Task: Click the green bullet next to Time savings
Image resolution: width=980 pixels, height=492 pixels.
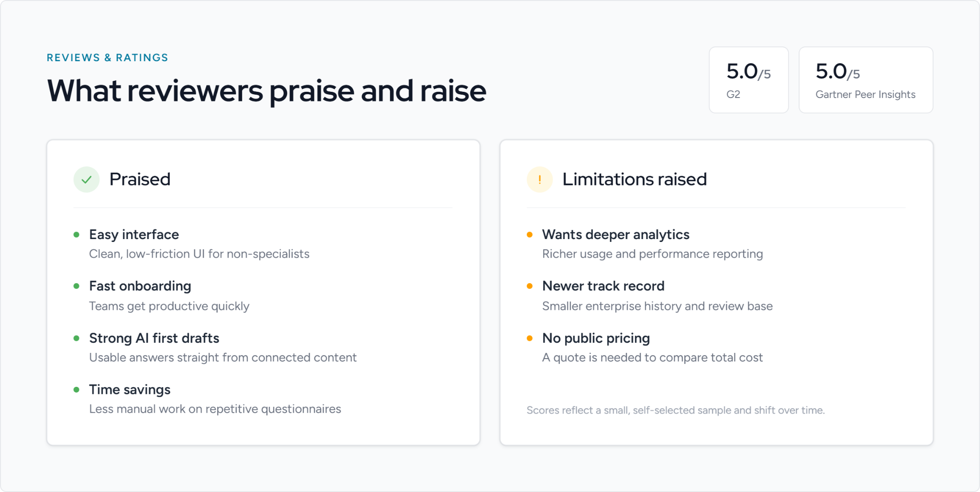Action: (77, 390)
